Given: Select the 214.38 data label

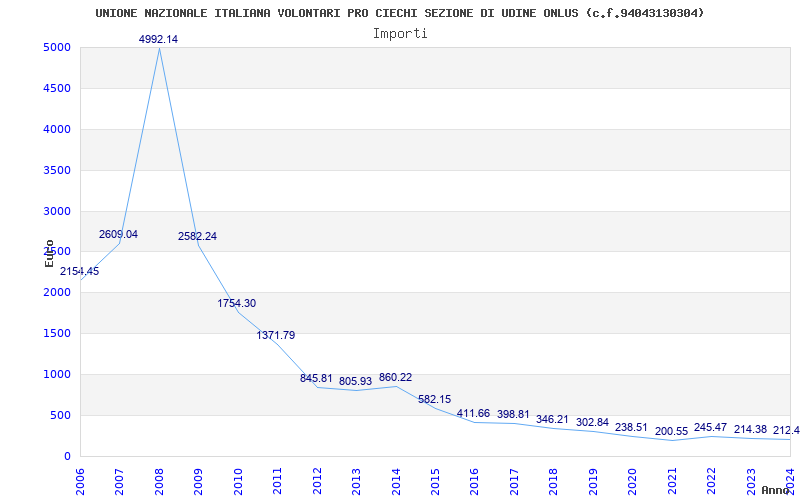Looking at the screenshot, I should pyautogui.click(x=750, y=430).
